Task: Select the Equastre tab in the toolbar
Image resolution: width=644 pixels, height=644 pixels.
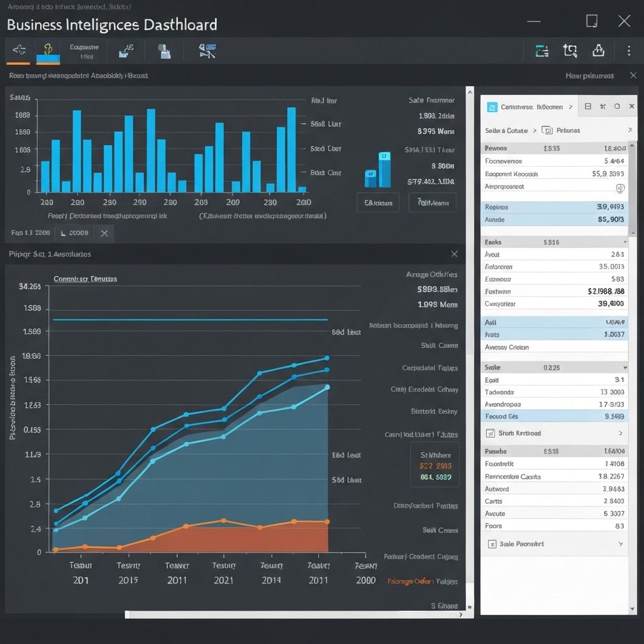Action: [84, 51]
